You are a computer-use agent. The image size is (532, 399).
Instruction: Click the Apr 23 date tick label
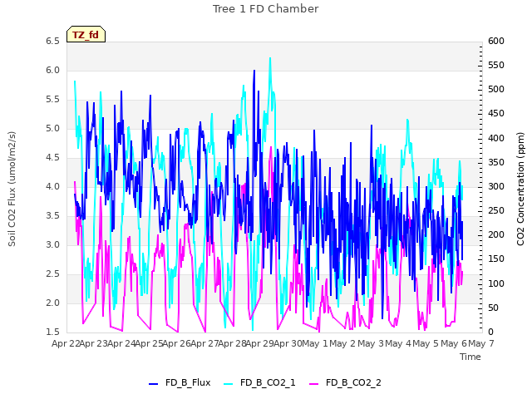(x=93, y=343)
